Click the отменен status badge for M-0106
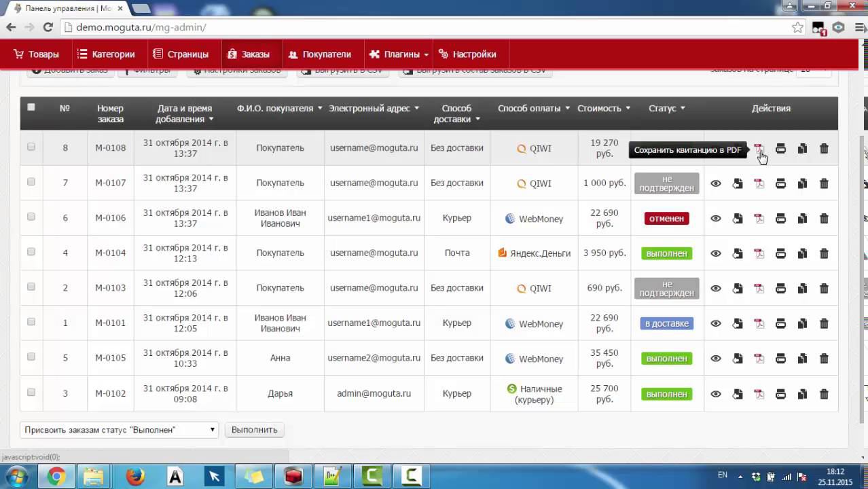 click(x=666, y=219)
